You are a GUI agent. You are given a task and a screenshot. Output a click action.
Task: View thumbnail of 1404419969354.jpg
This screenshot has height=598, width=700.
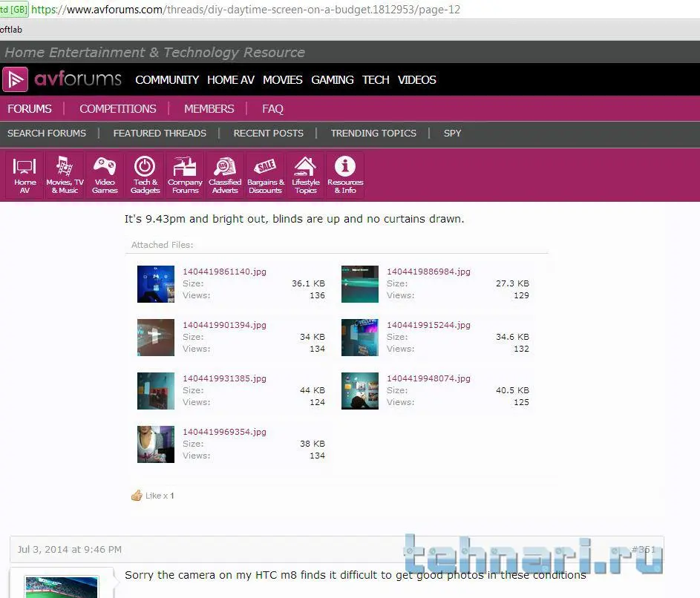pyautogui.click(x=156, y=444)
